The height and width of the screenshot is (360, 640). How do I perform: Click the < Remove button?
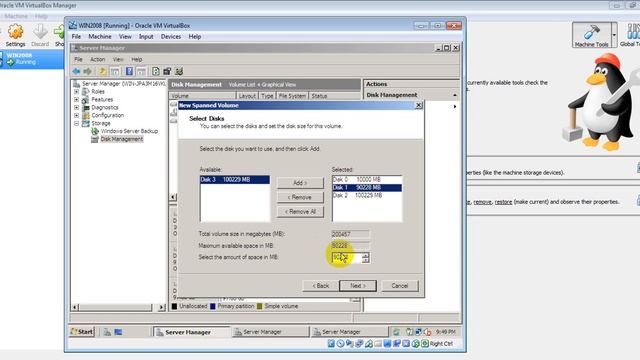pyautogui.click(x=300, y=198)
